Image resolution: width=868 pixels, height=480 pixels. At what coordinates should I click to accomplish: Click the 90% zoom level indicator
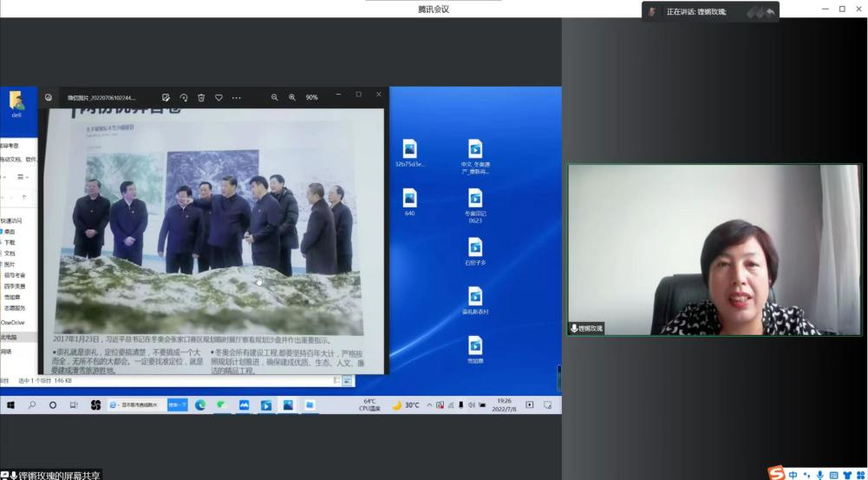pyautogui.click(x=312, y=97)
